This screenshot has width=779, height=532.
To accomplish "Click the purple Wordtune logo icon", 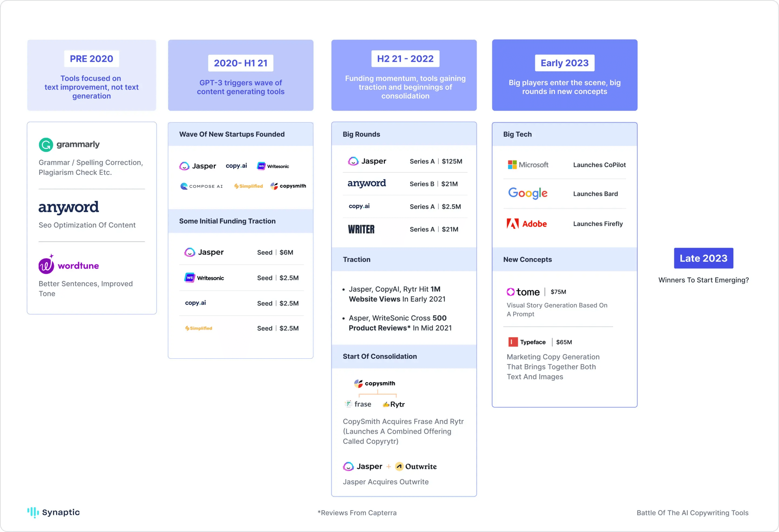I will pyautogui.click(x=46, y=266).
